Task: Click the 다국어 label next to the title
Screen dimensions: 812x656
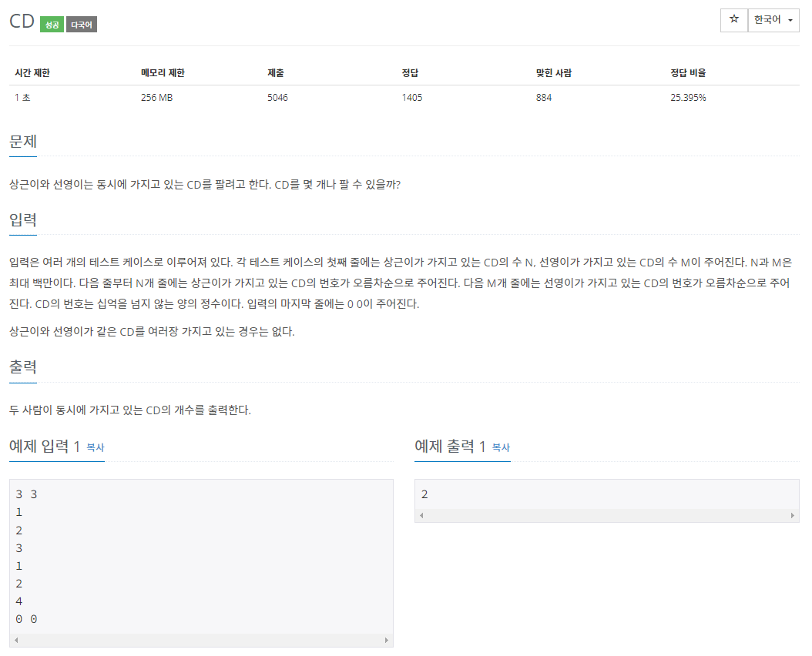Action: [x=80, y=24]
